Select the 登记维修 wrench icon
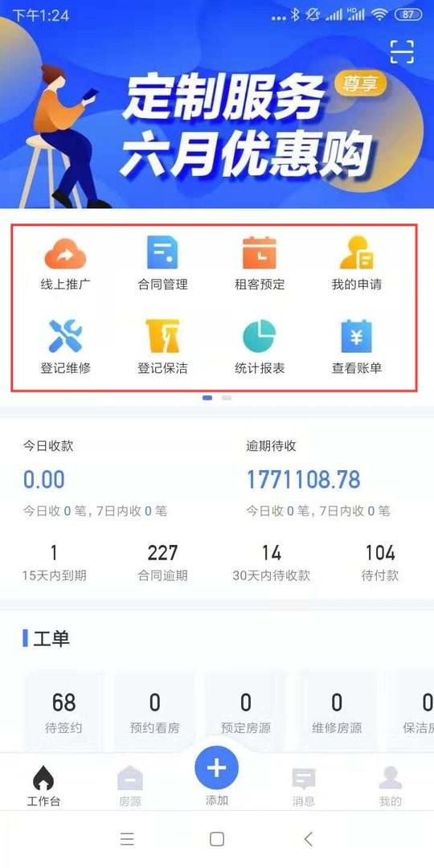434x868 pixels. 65,337
